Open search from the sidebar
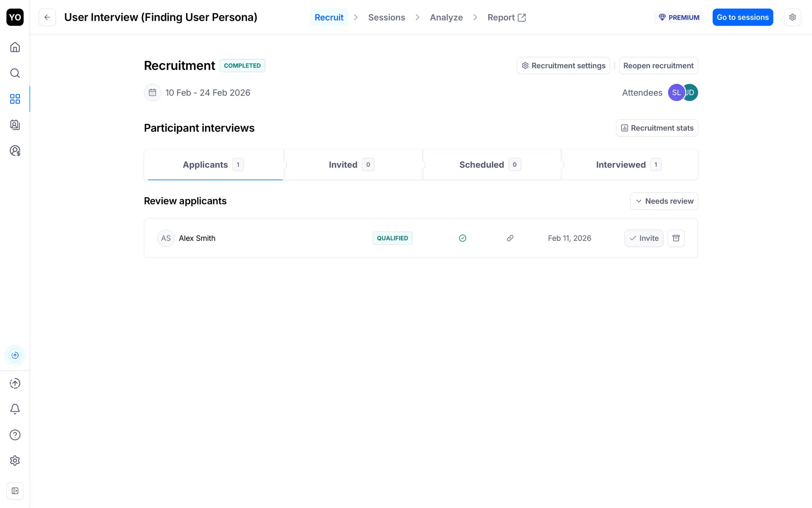This screenshot has width=812, height=508. coord(15,73)
